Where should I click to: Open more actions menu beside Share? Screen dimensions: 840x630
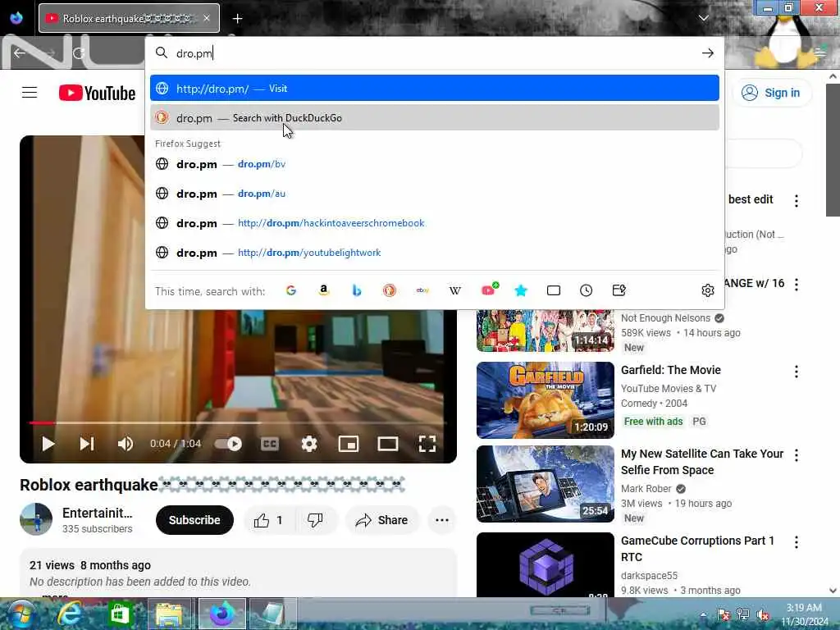(442, 520)
